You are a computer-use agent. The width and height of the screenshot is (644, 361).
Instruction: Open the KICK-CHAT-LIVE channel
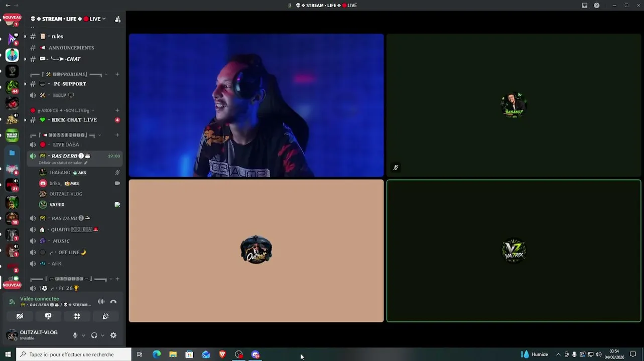point(74,120)
